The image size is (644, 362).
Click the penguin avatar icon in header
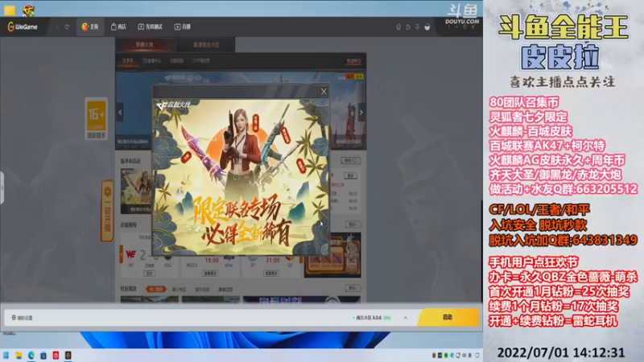(427, 27)
